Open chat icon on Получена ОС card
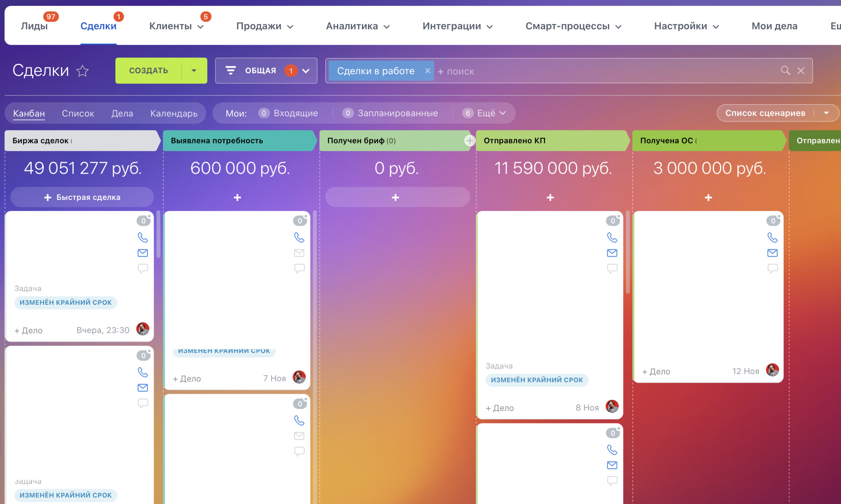This screenshot has height=504, width=841. tap(772, 268)
